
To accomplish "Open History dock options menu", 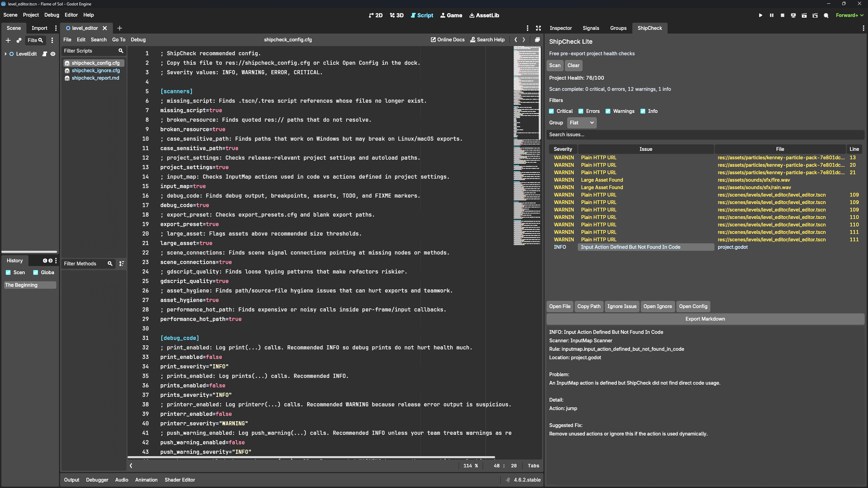I will tap(56, 261).
